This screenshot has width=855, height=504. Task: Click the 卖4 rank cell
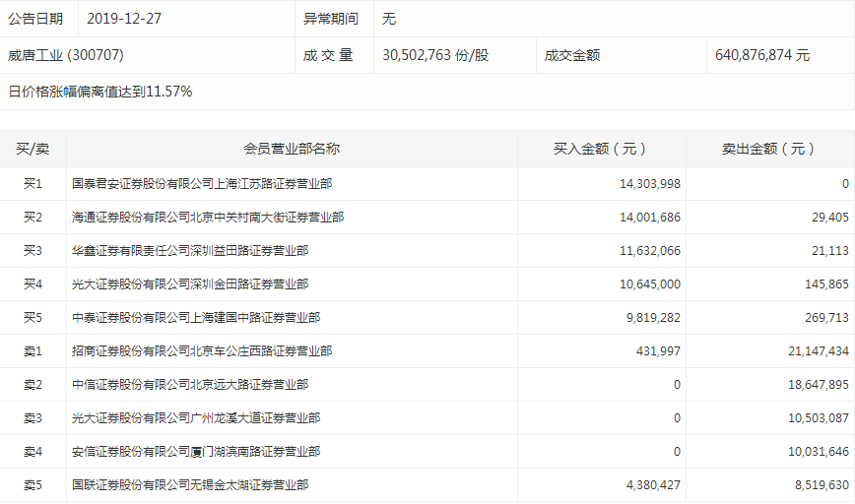click(x=33, y=452)
